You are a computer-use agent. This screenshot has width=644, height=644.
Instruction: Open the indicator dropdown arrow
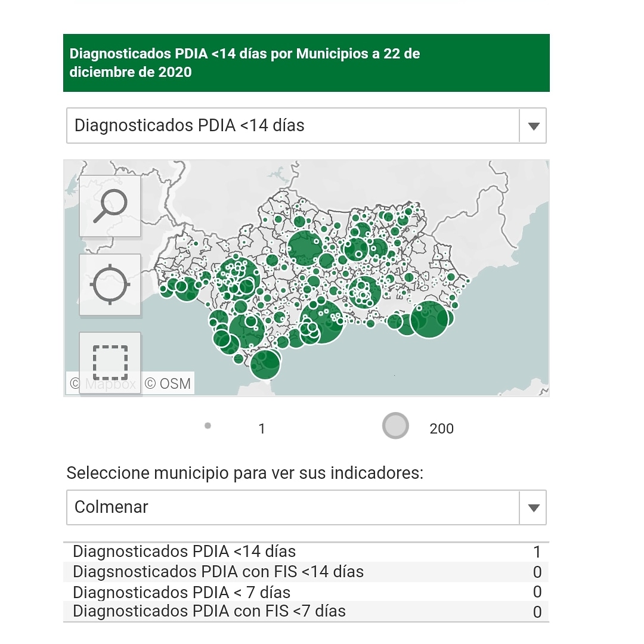(x=533, y=126)
